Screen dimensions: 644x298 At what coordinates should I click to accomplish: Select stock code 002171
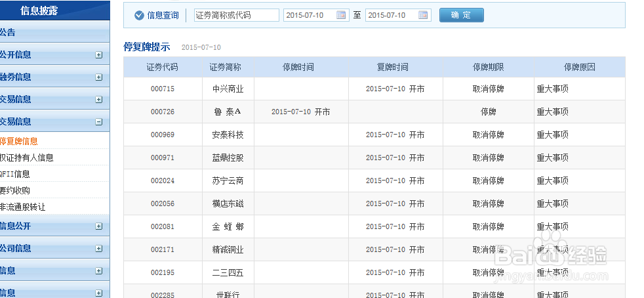click(163, 250)
